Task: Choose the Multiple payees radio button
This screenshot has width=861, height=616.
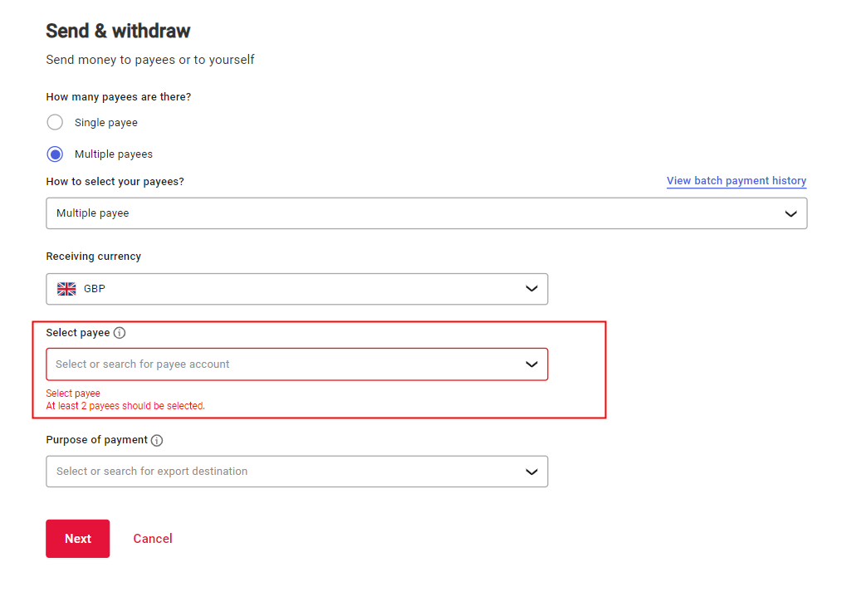Action: (x=55, y=154)
